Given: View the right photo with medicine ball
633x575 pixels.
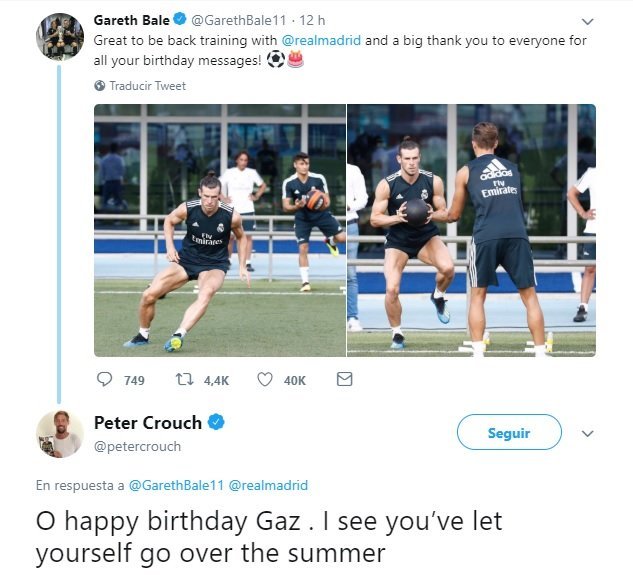Looking at the screenshot, I should 471,230.
